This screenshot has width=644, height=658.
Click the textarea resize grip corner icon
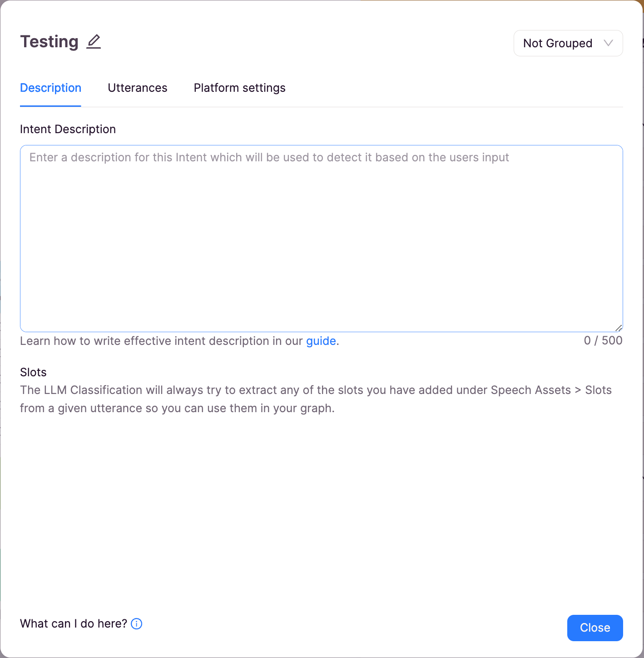[619, 328]
